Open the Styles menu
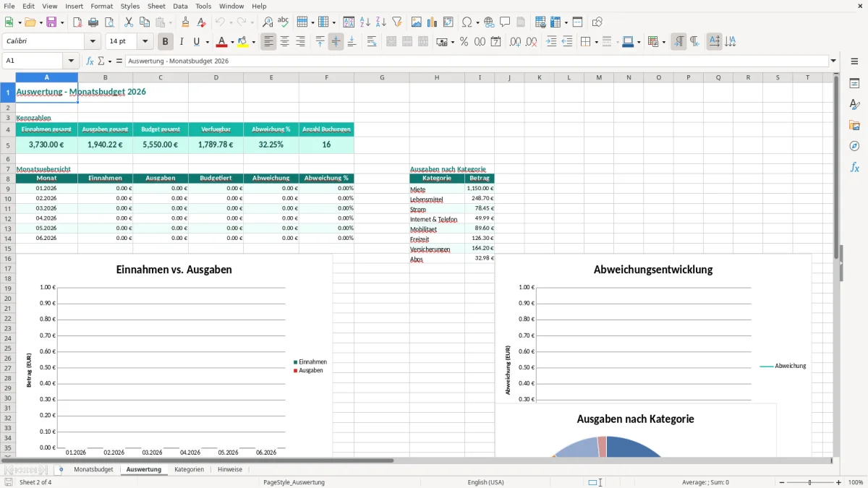 (130, 6)
